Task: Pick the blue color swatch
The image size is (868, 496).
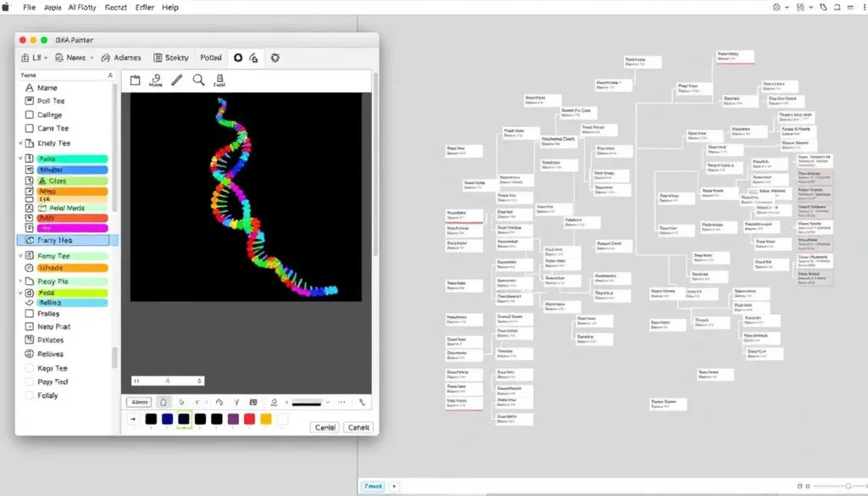Action: 167,419
